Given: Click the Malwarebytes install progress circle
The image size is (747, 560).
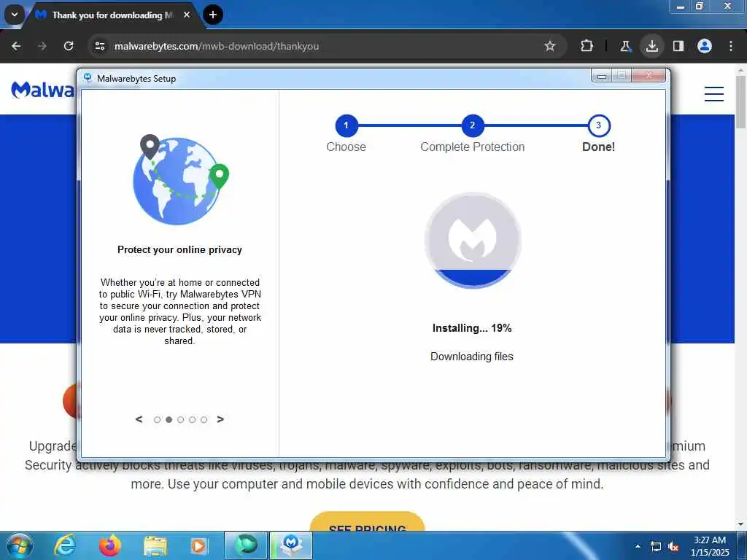Looking at the screenshot, I should coord(473,240).
